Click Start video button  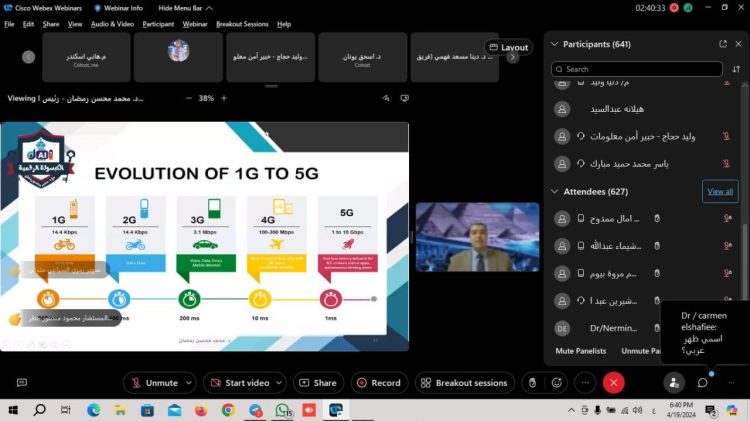[242, 383]
